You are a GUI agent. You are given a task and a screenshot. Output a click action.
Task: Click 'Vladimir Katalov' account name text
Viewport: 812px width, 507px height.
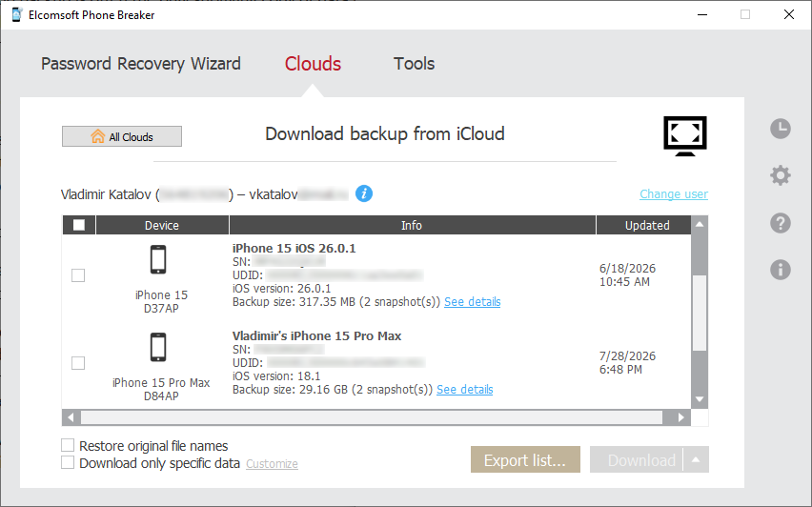pos(106,194)
